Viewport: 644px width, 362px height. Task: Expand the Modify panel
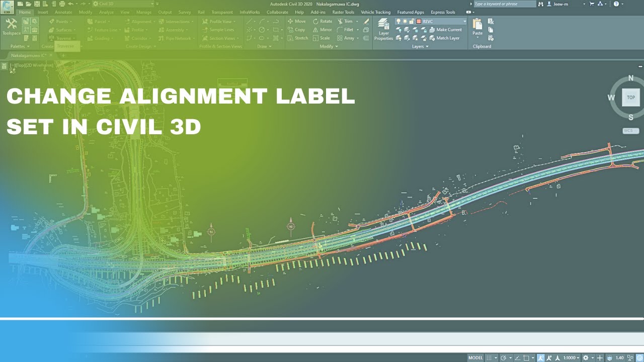tap(329, 46)
